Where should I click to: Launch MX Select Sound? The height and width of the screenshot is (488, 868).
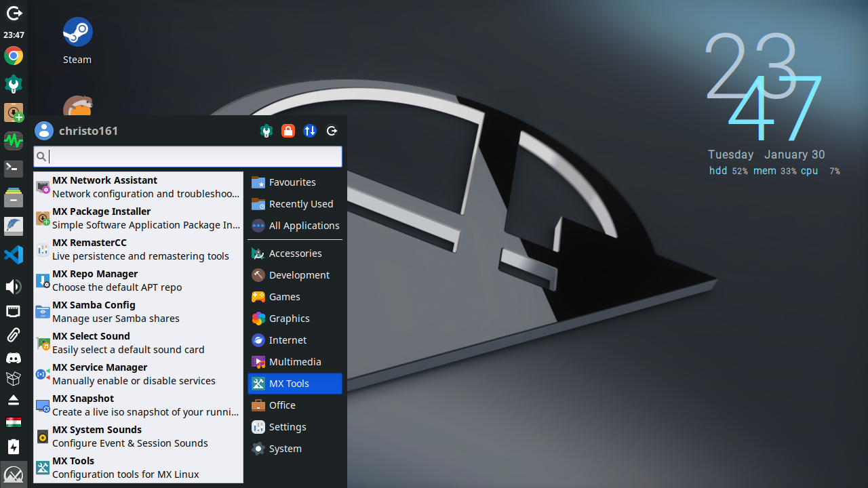[138, 343]
